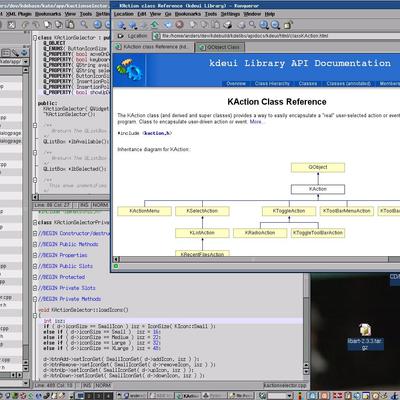Select the KAction class Reference tab
The height and width of the screenshot is (400, 400).
tap(153, 47)
